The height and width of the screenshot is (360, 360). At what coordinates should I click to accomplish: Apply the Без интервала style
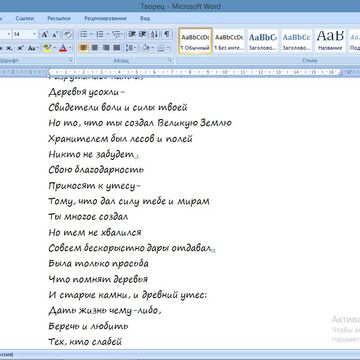[x=229, y=41]
